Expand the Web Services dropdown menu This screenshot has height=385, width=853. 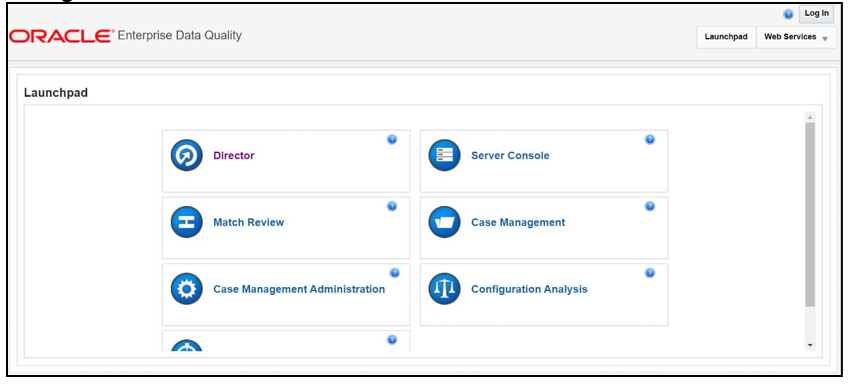pos(796,37)
